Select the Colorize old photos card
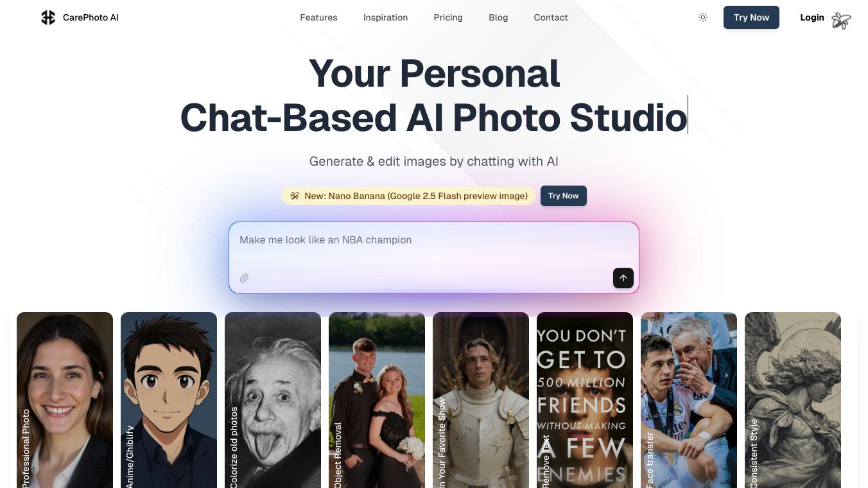Image resolution: width=868 pixels, height=488 pixels. tap(273, 400)
